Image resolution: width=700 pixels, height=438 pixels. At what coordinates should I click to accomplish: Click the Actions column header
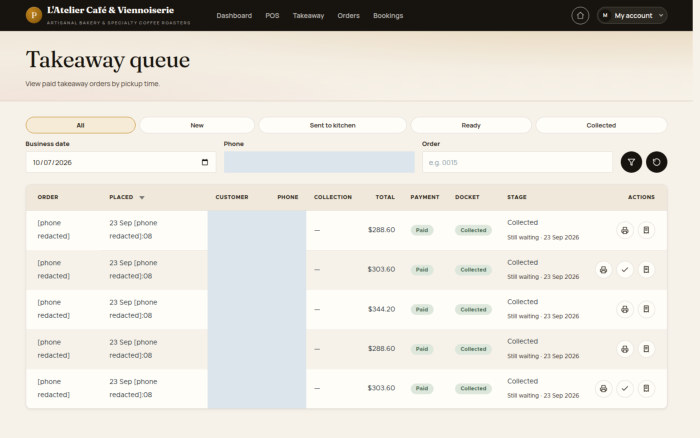tap(641, 197)
